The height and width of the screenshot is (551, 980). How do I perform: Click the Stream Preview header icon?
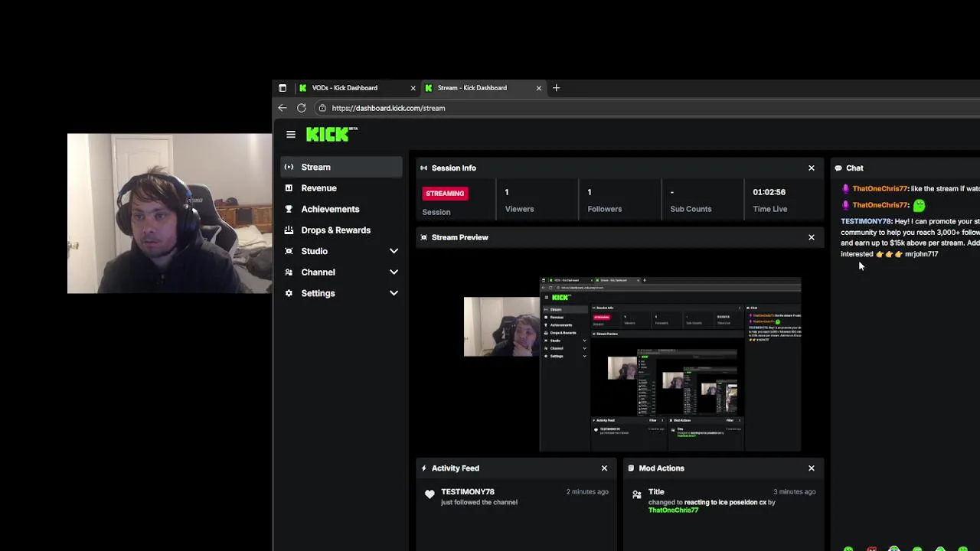[424, 237]
